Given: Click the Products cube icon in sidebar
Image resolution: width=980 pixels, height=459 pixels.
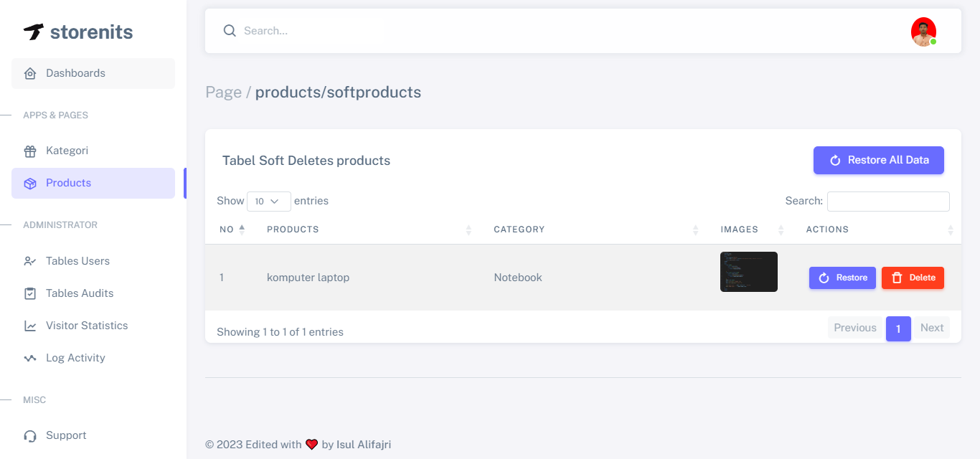Looking at the screenshot, I should coord(30,184).
